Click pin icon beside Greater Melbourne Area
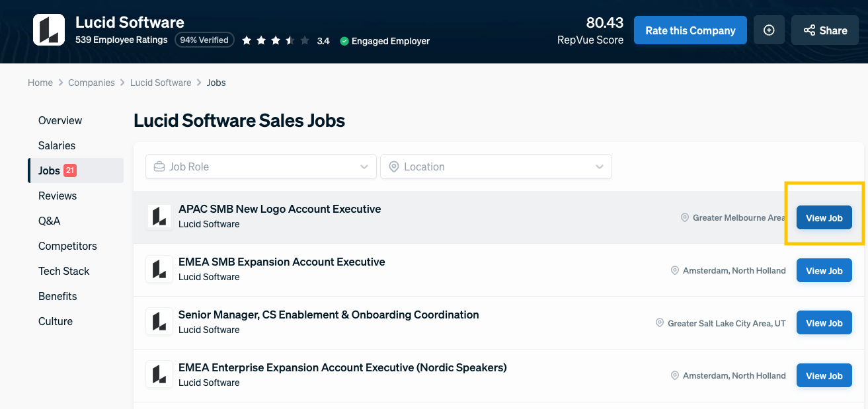Screen dimensions: 868x409 coord(685,217)
